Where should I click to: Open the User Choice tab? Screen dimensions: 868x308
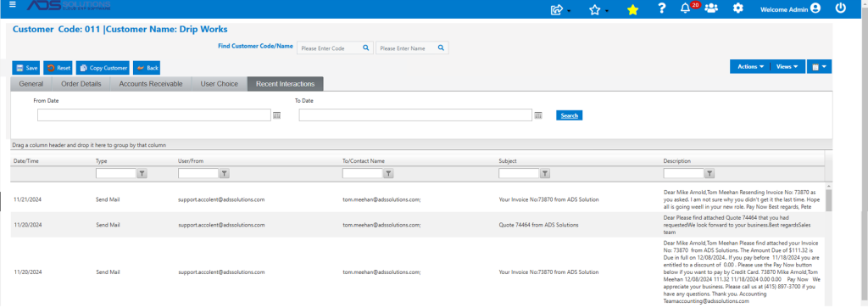[x=219, y=84]
